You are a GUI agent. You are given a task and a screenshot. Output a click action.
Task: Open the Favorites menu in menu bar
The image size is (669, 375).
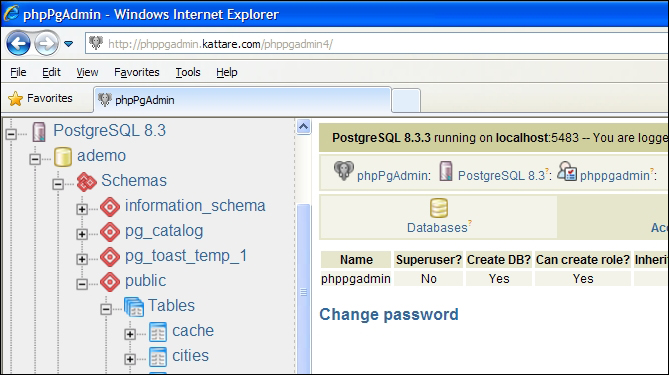coord(137,72)
